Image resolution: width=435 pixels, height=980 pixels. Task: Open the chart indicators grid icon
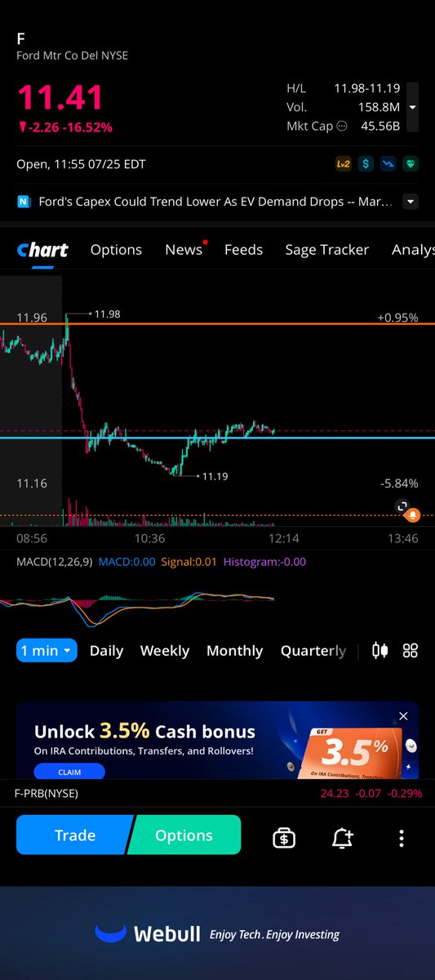[411, 651]
